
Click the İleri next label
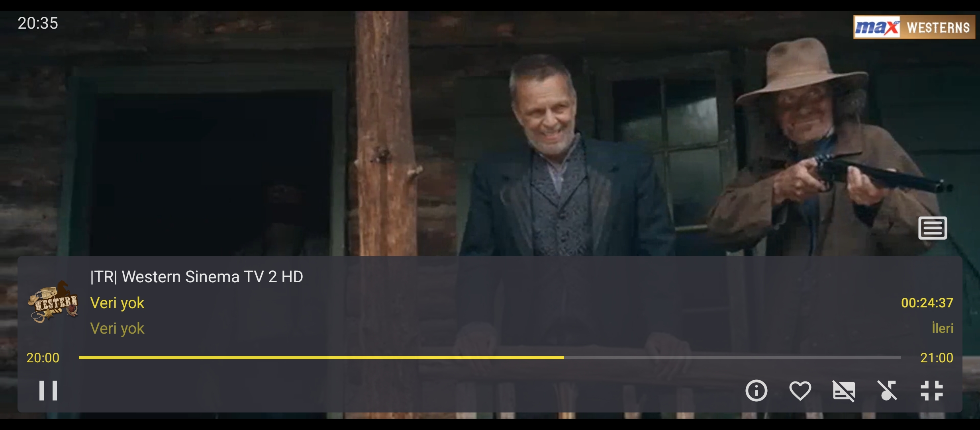pos(943,328)
